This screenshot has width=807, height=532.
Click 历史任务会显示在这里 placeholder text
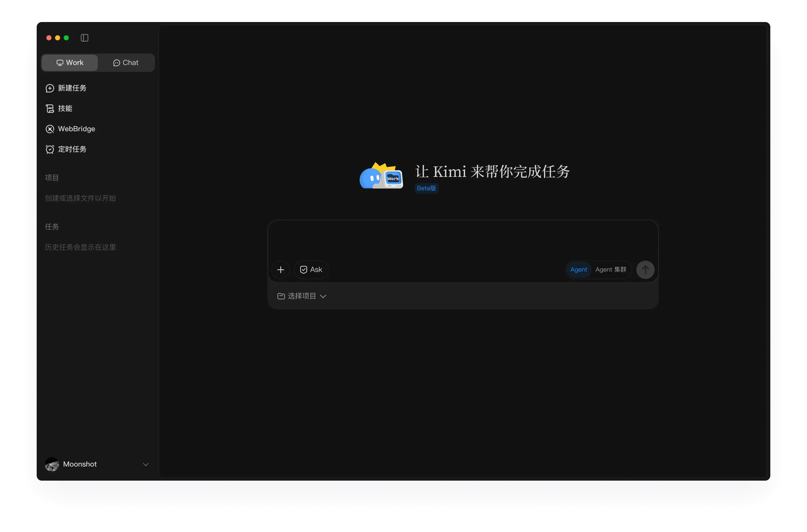[x=80, y=247]
